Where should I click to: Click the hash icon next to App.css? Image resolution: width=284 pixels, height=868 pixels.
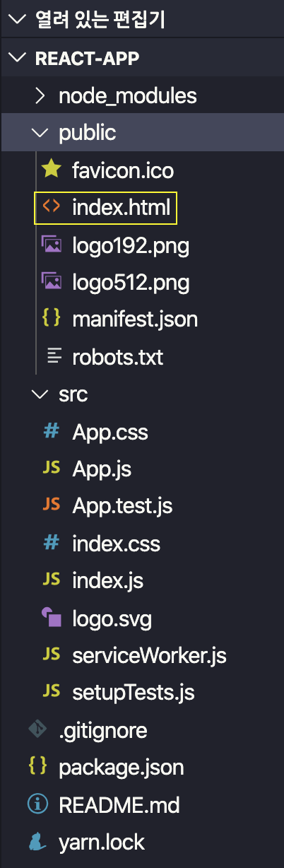tap(51, 431)
